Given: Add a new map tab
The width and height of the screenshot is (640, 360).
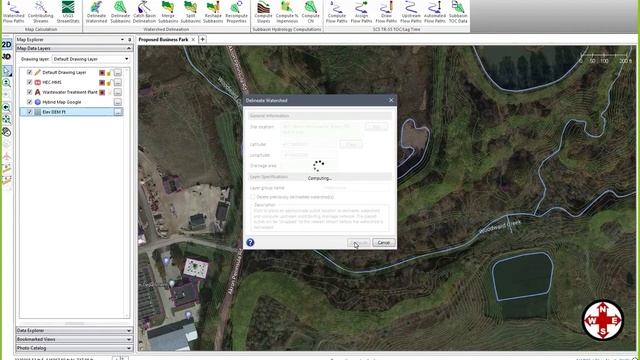Looking at the screenshot, I should point(202,40).
